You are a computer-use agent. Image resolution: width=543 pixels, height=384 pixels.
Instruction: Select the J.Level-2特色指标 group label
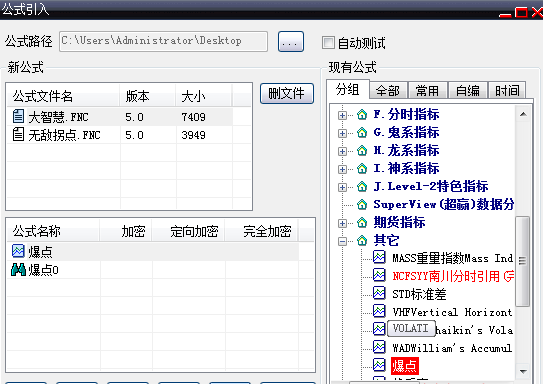point(431,186)
